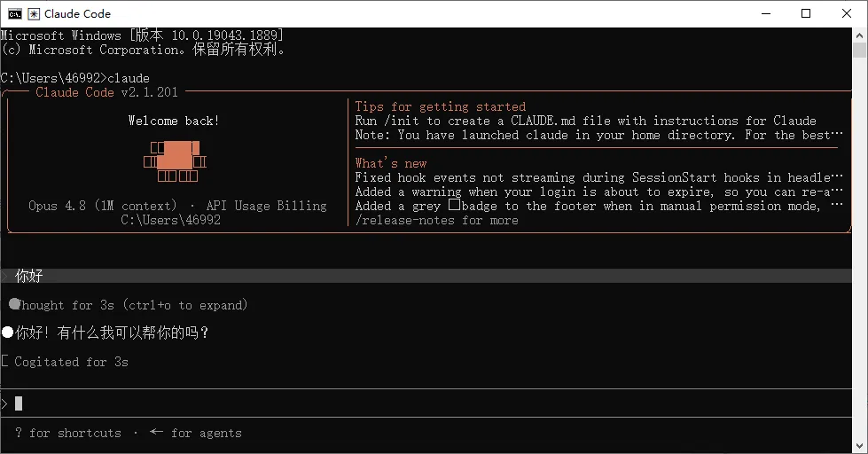Click the cmd icon in the title bar
The image size is (868, 454).
(x=15, y=14)
